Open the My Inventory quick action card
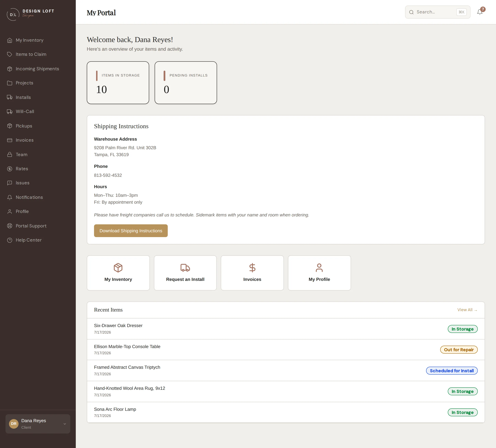496x448 pixels. [x=118, y=273]
